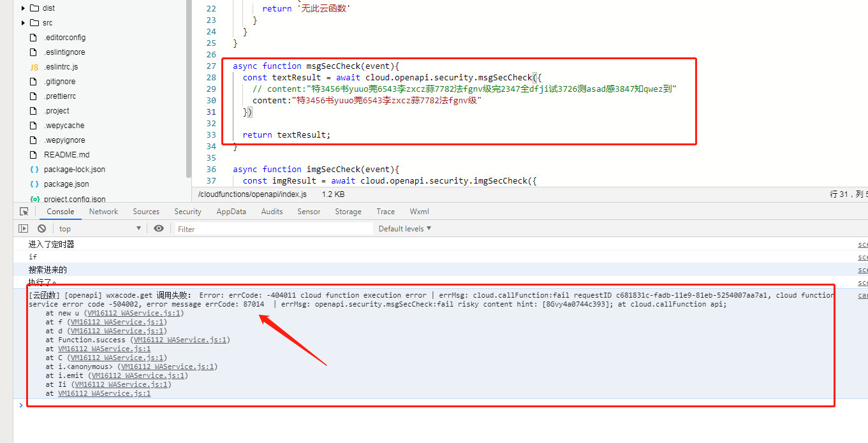Open the first VM16112 WAService.js:1 link
Image resolution: width=868 pixels, height=443 pixels.
click(135, 313)
